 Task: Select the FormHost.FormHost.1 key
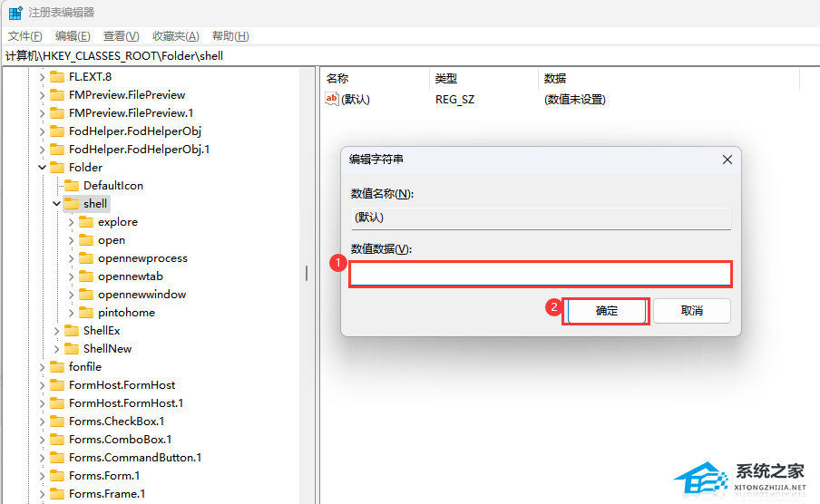[126, 403]
